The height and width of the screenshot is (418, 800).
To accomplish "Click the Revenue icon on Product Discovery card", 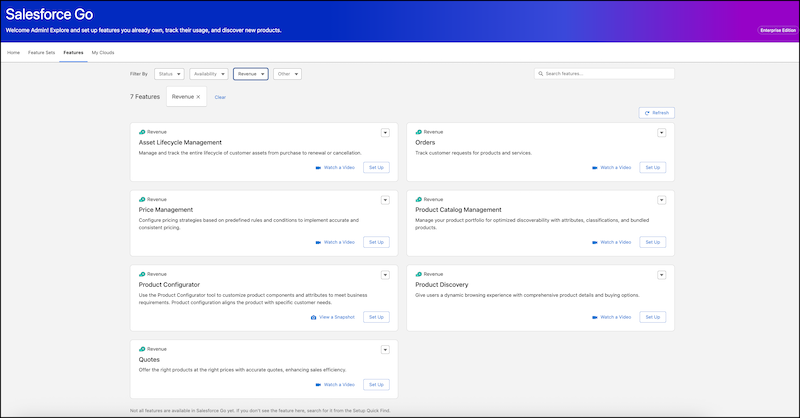I will coord(418,273).
